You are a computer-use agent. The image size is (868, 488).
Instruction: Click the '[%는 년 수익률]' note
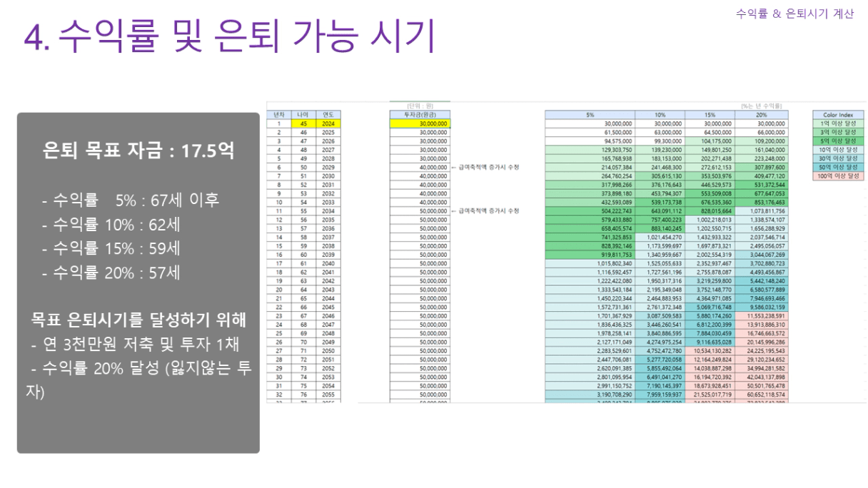(x=762, y=106)
